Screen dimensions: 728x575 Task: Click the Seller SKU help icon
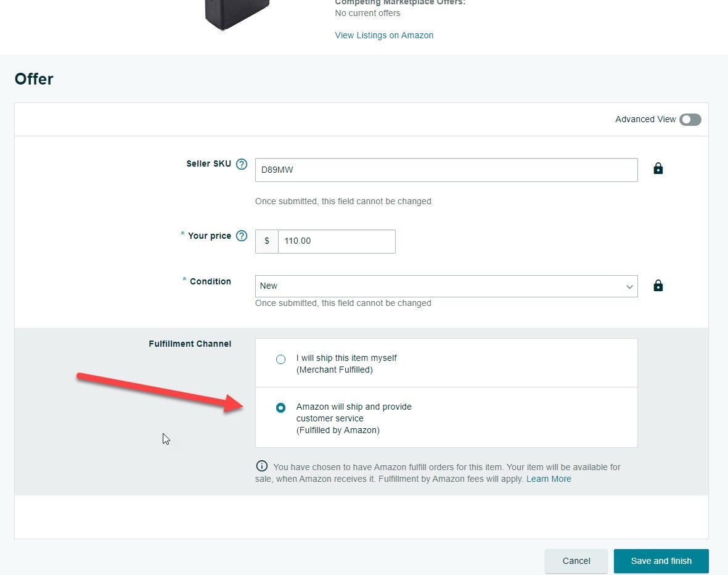click(x=242, y=164)
